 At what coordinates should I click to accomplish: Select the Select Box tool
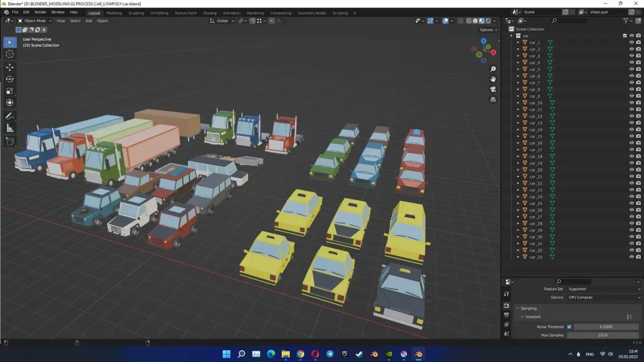pyautogui.click(x=10, y=42)
